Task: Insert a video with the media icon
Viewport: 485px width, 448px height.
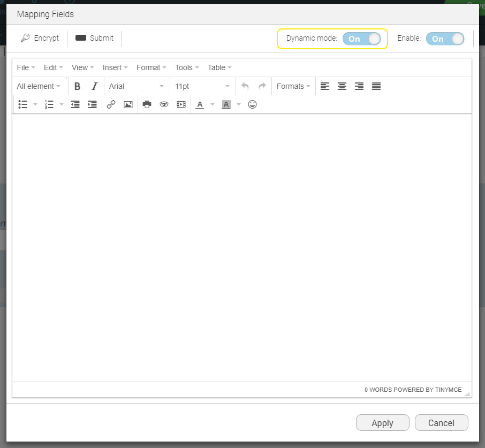Action: (181, 104)
